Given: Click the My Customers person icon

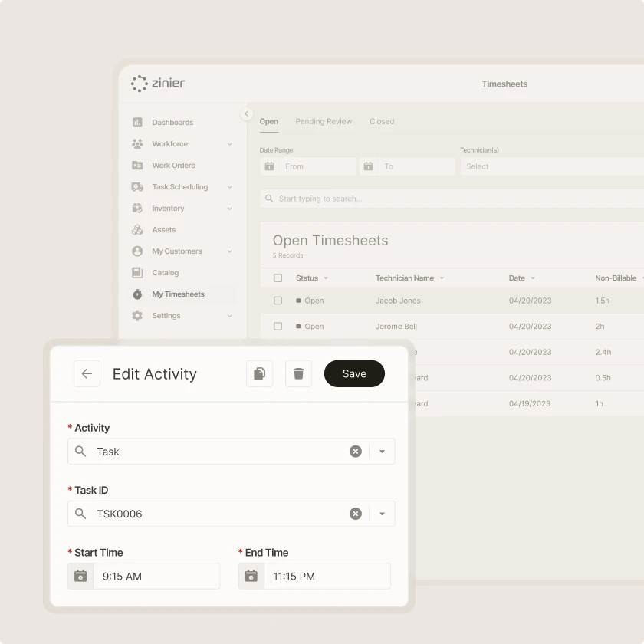Looking at the screenshot, I should click(x=137, y=251).
